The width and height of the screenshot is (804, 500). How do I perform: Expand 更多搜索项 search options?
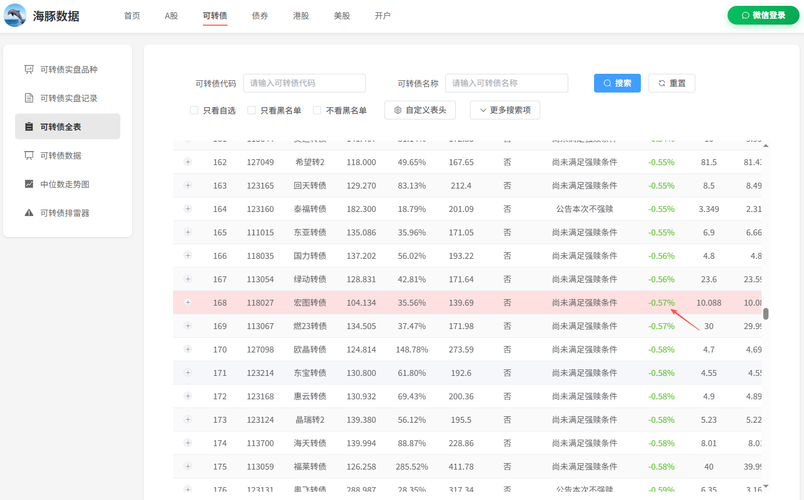505,110
